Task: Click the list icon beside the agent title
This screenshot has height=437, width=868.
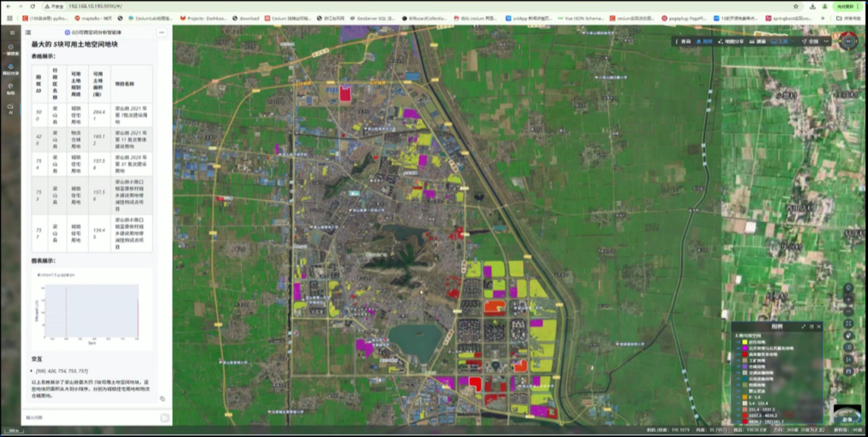Action: pos(28,32)
